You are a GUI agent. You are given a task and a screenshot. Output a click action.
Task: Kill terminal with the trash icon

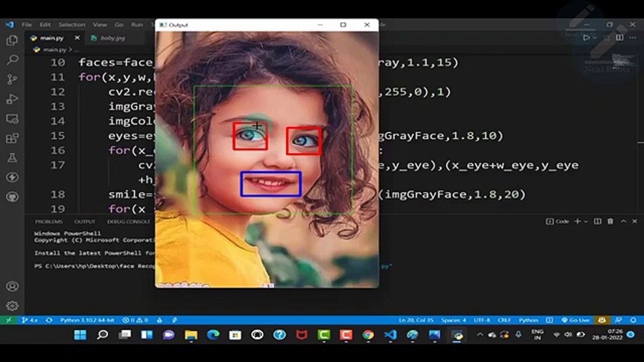(x=610, y=221)
